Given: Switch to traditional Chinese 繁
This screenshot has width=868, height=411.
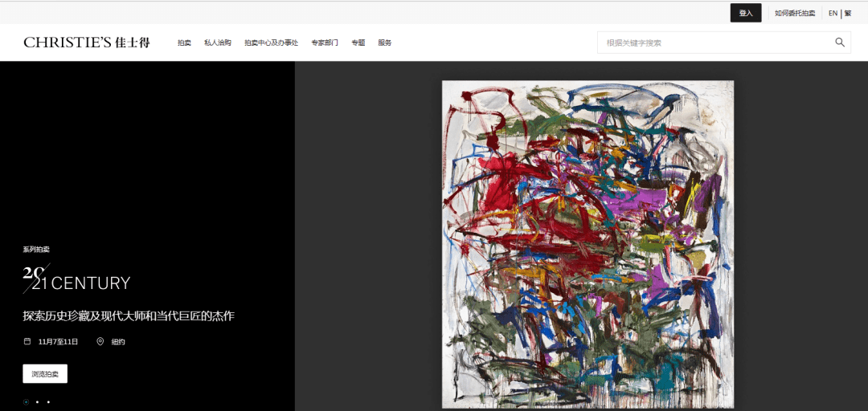Looking at the screenshot, I should (x=848, y=14).
